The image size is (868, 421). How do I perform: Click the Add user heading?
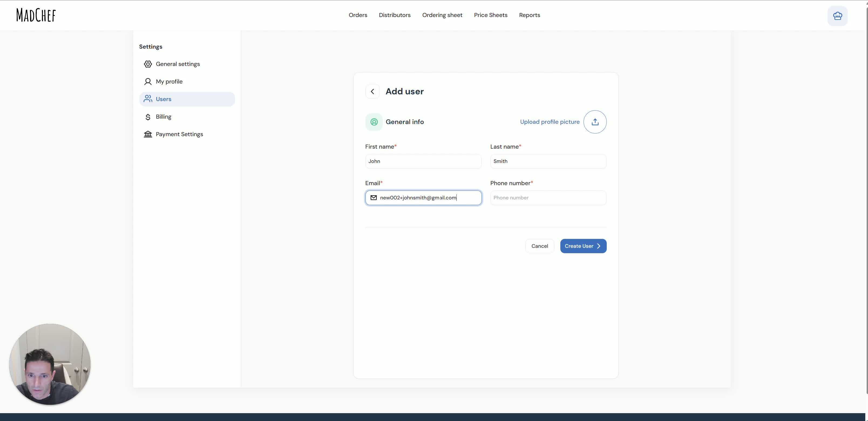(x=404, y=91)
